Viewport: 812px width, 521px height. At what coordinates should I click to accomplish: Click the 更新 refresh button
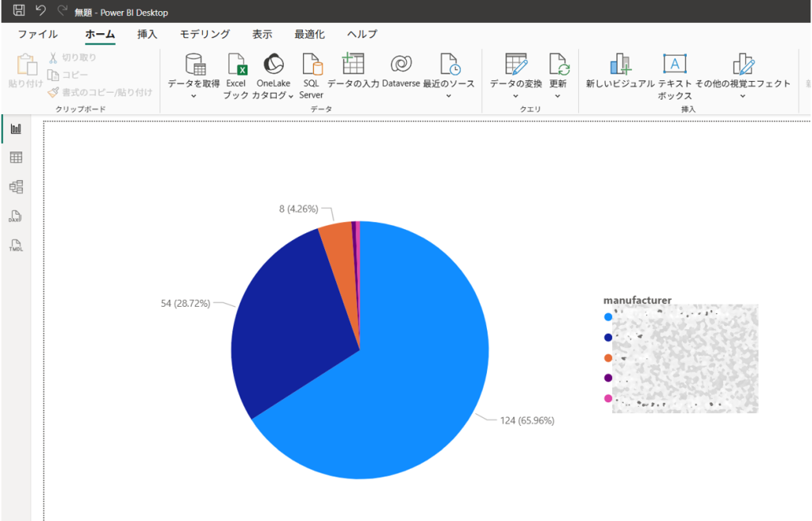(558, 70)
